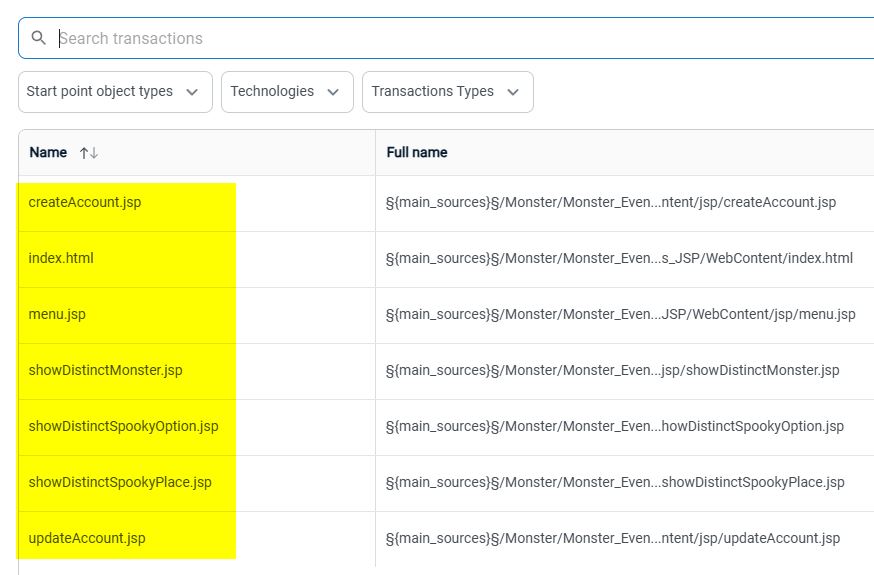Click the full path ending in jsp/updateAccount.jsp
874x575 pixels.
pyautogui.click(x=612, y=538)
